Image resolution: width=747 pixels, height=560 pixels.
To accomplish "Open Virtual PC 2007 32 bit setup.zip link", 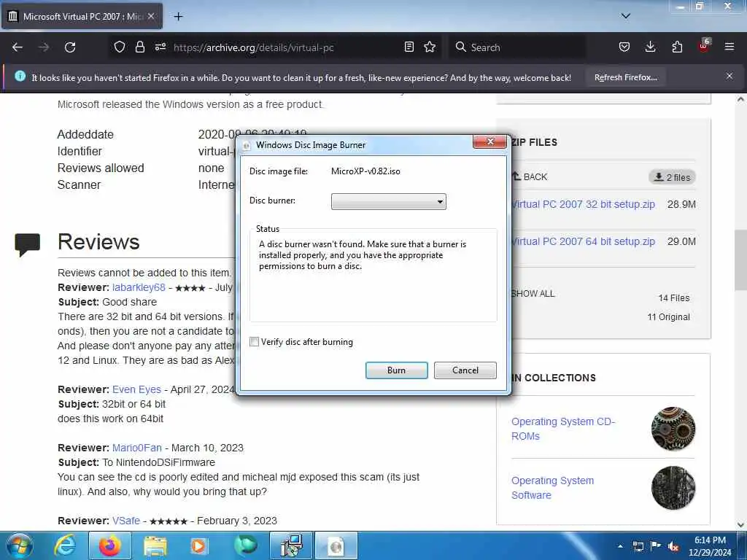I will pos(583,204).
